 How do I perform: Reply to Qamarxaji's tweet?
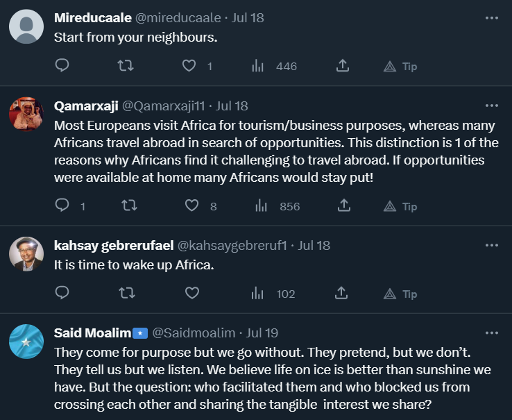[62, 206]
